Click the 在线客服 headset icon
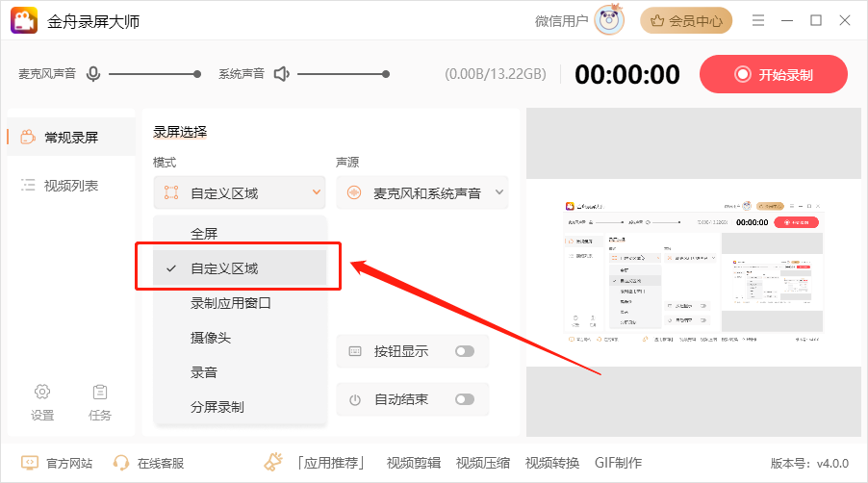 (122, 463)
